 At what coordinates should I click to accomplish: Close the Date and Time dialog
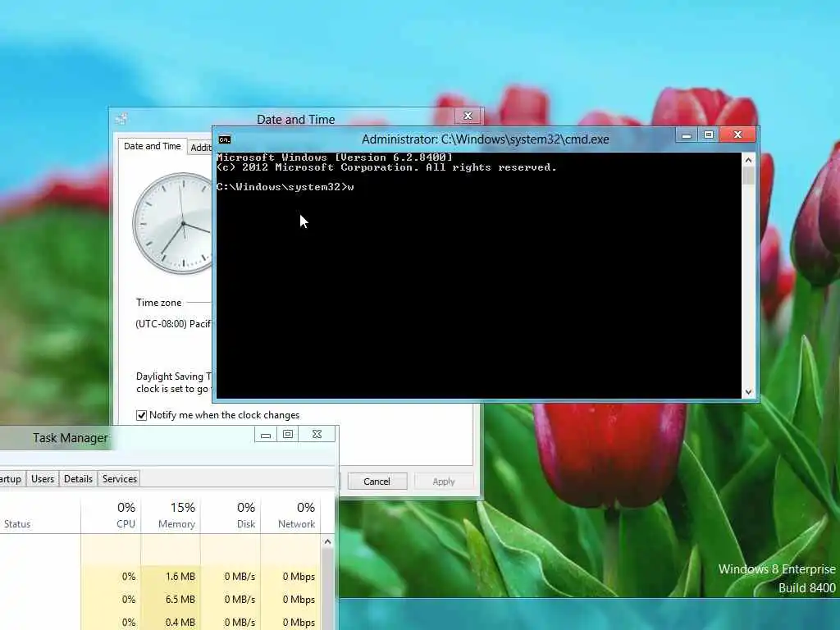(x=468, y=116)
